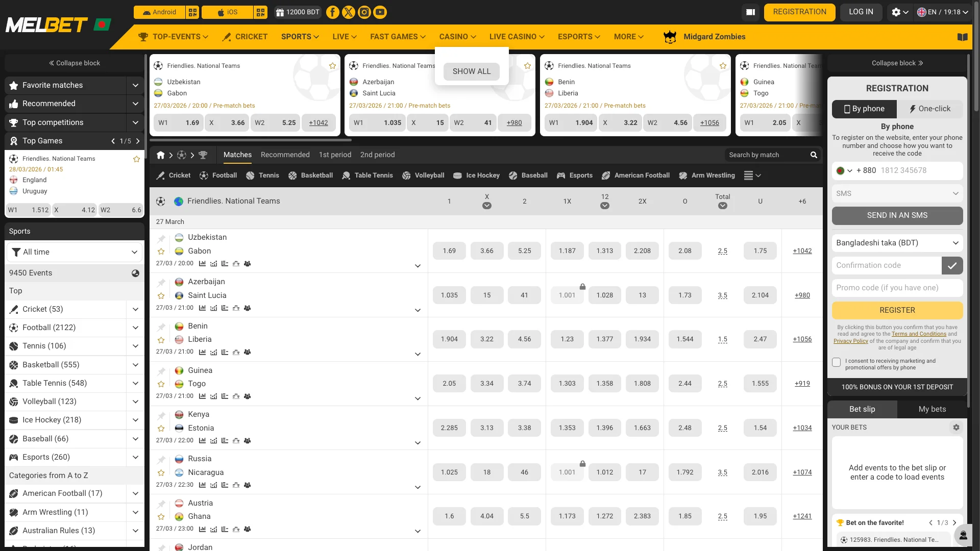
Task: Enable the marketing consent checkbox
Action: pyautogui.click(x=837, y=362)
